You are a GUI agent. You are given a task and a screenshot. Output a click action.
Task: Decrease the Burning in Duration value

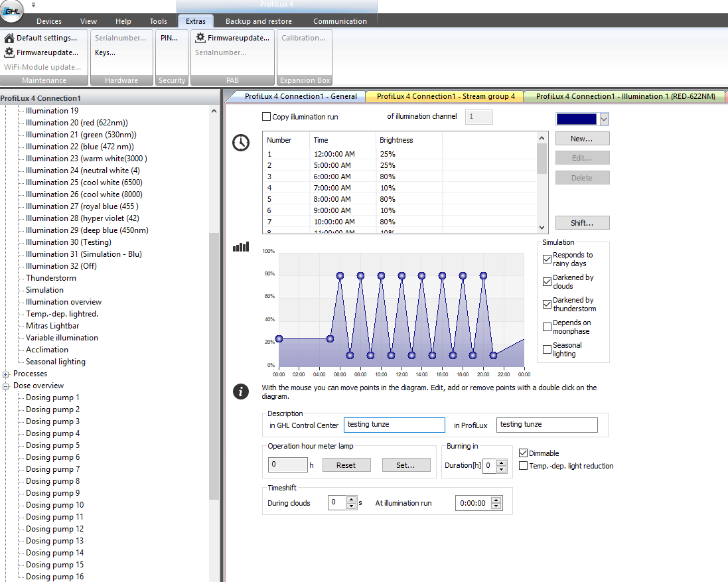[501, 469]
